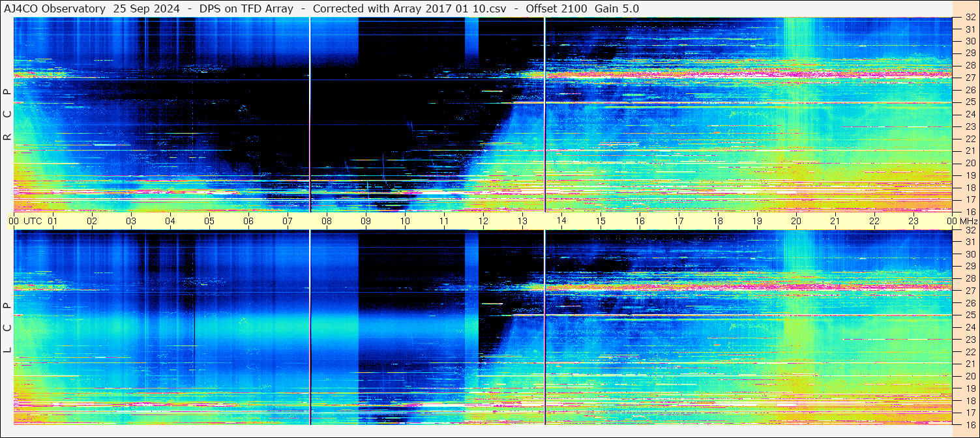Click the 16 MHz label of the lower panel

970,424
